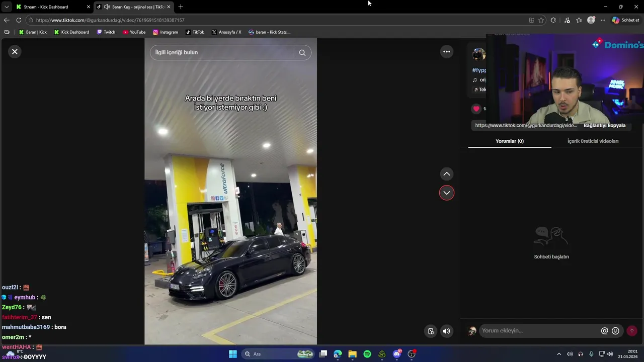Open the media control music icon in toolbar
644x362 pixels.
coord(567,20)
